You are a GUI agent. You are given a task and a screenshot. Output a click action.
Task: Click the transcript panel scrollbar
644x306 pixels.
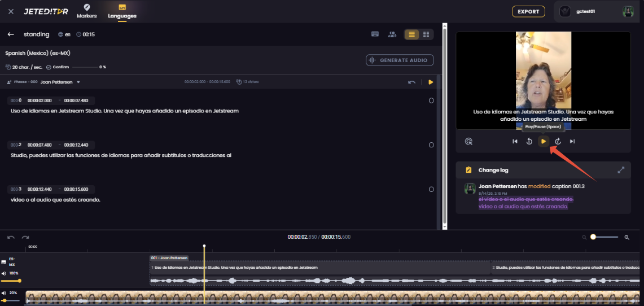coord(444,126)
